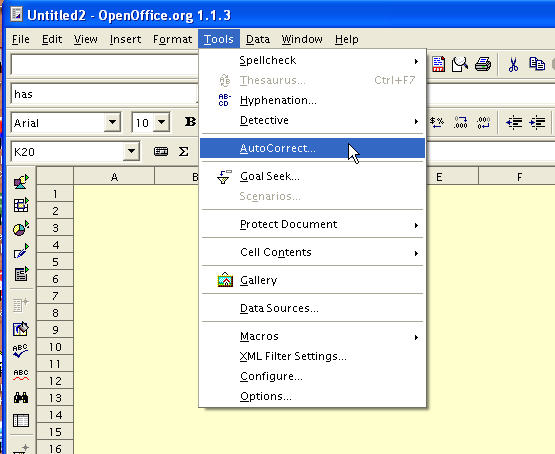The width and height of the screenshot is (555, 454).
Task: Open the Window menu
Action: [x=302, y=39]
